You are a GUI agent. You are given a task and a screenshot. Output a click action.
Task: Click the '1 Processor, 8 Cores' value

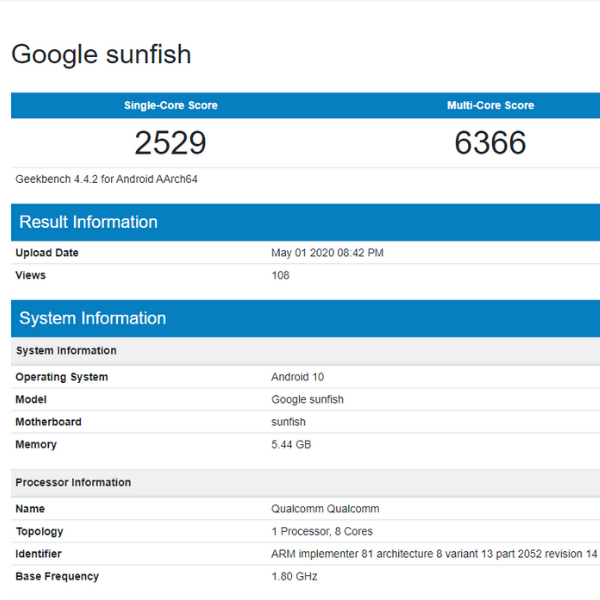pos(322,531)
